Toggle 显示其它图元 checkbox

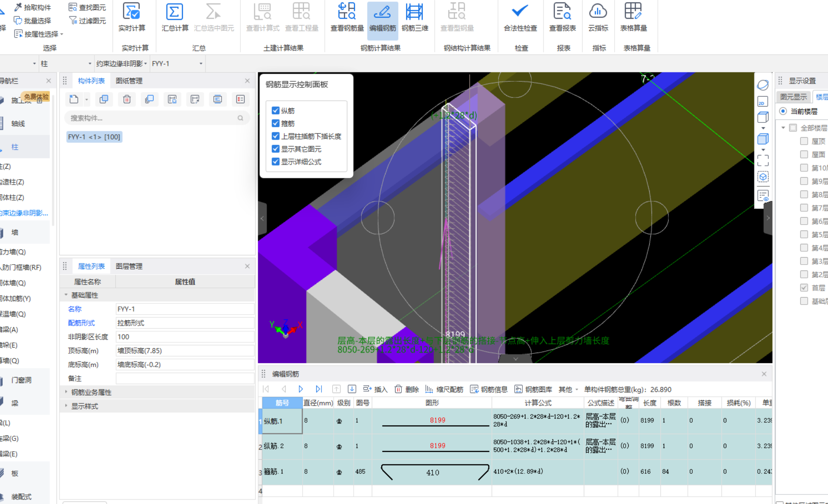point(276,149)
